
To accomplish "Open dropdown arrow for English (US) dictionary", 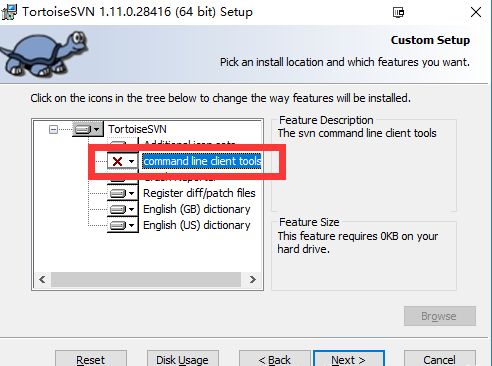I will click(132, 225).
